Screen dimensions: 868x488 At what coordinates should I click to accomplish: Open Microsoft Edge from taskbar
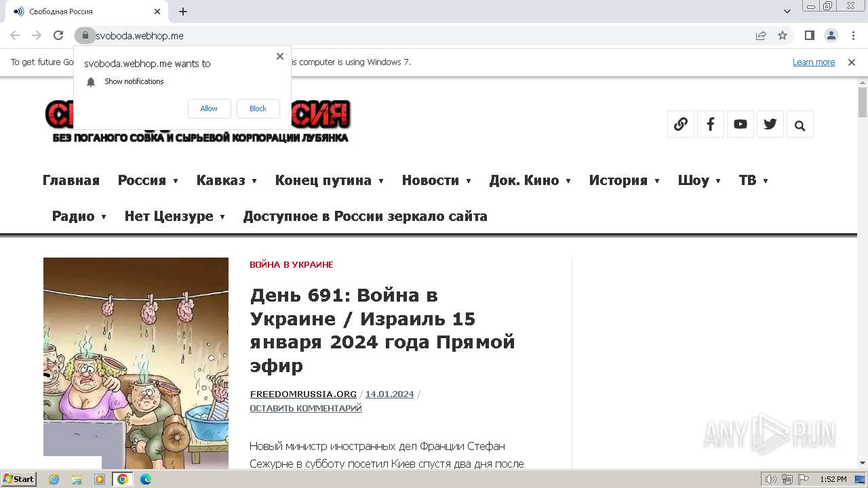tap(145, 479)
